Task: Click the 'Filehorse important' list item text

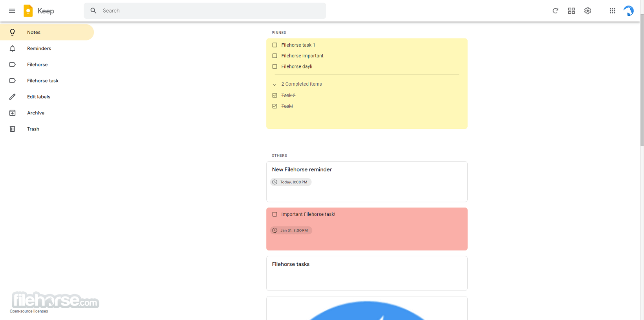Action: 302,56
